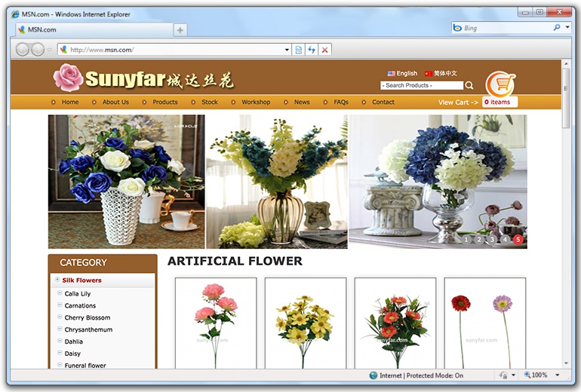
Task: Click the blue and white roses banner image
Action: coord(126,182)
